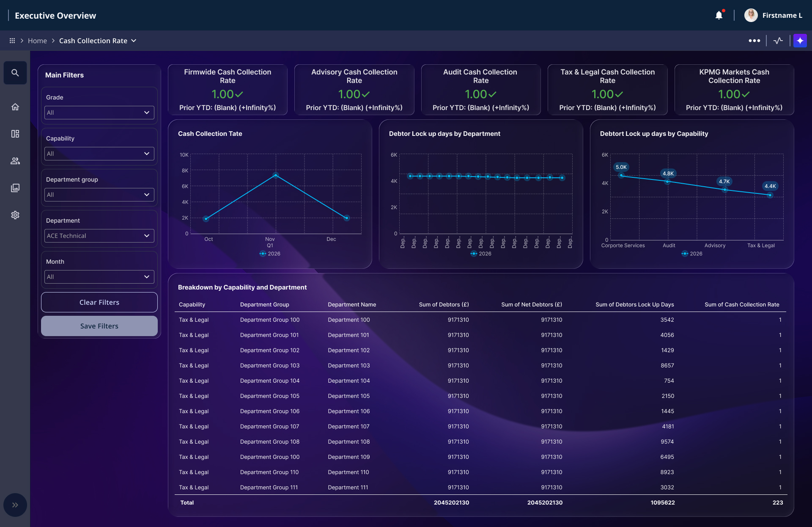Open the notifications bell
Image resolution: width=812 pixels, height=527 pixels.
pos(719,16)
